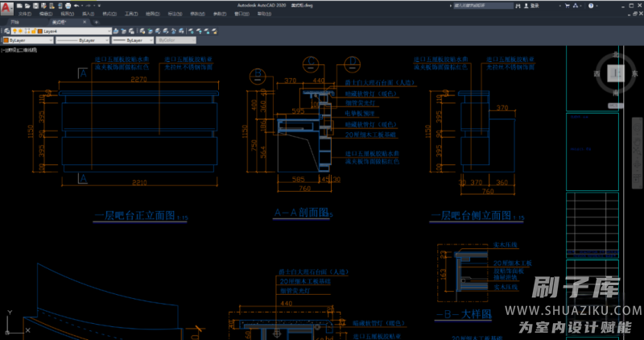Click the Undo arrow icon
Screen dimensions: 644x340
[x=75, y=5]
